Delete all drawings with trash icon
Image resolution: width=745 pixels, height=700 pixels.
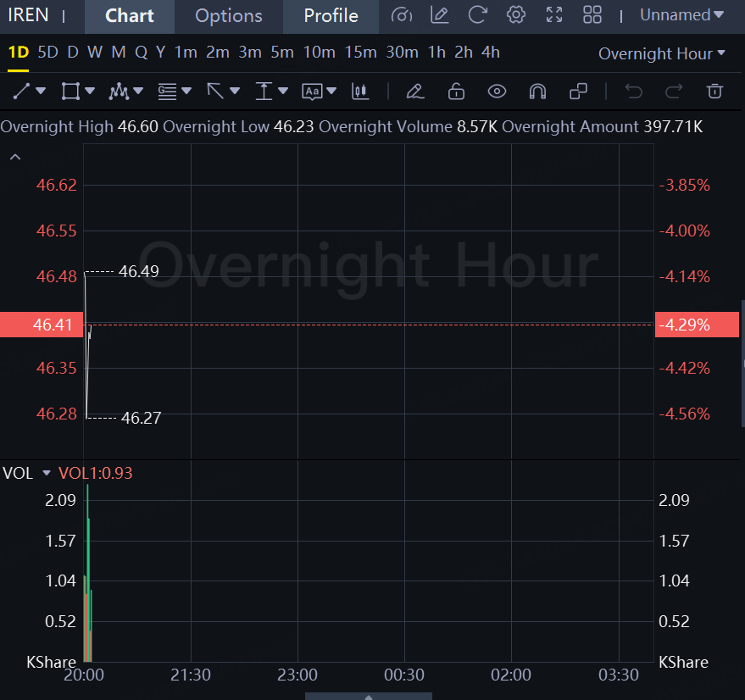714,91
